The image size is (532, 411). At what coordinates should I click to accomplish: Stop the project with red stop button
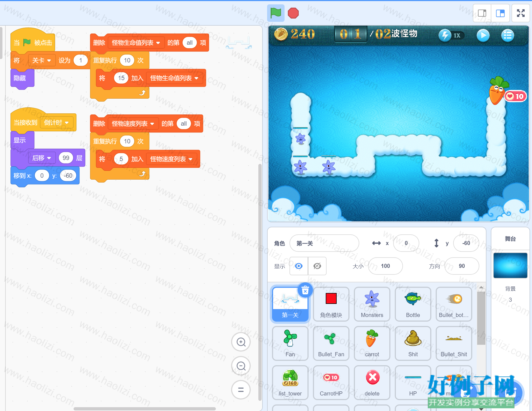click(293, 13)
